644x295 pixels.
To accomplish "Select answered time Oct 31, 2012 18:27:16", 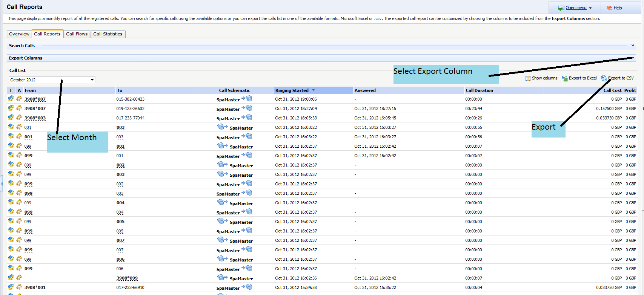I will [375, 109].
